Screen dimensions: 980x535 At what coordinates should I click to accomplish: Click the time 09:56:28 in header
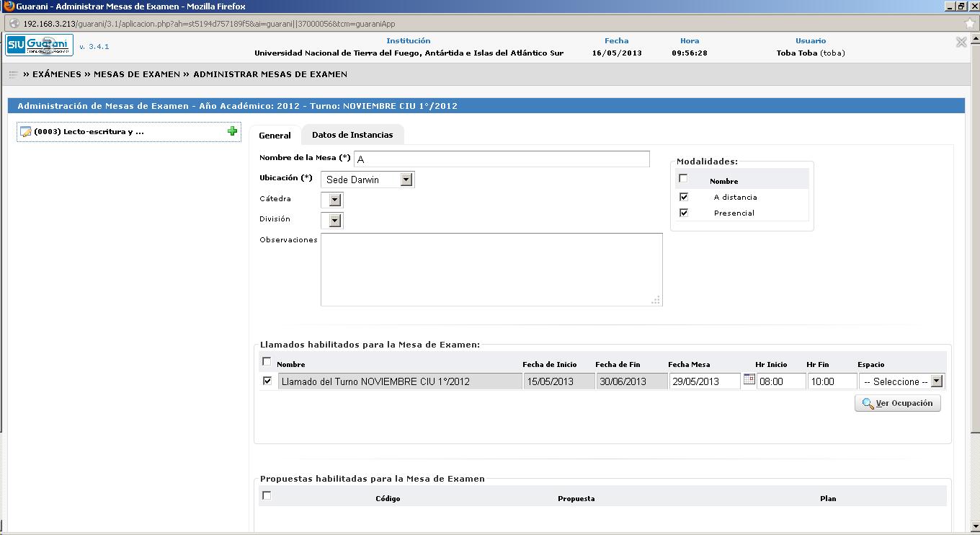click(x=690, y=53)
